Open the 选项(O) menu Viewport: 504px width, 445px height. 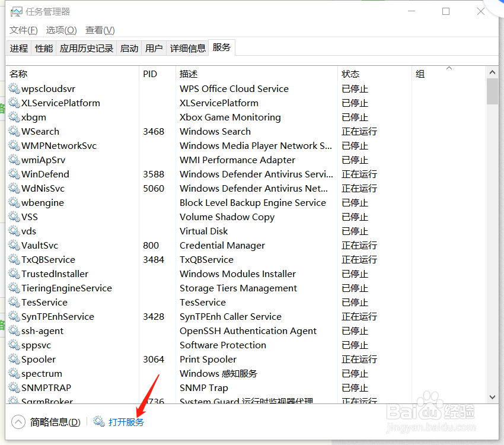62,30
